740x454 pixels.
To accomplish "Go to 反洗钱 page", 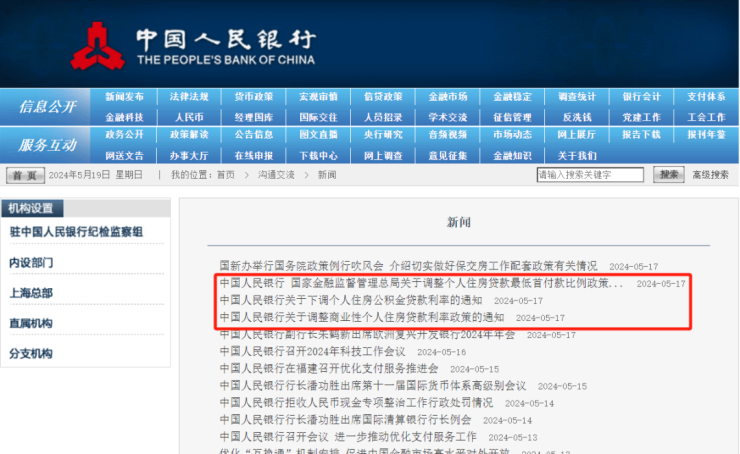I will (577, 118).
